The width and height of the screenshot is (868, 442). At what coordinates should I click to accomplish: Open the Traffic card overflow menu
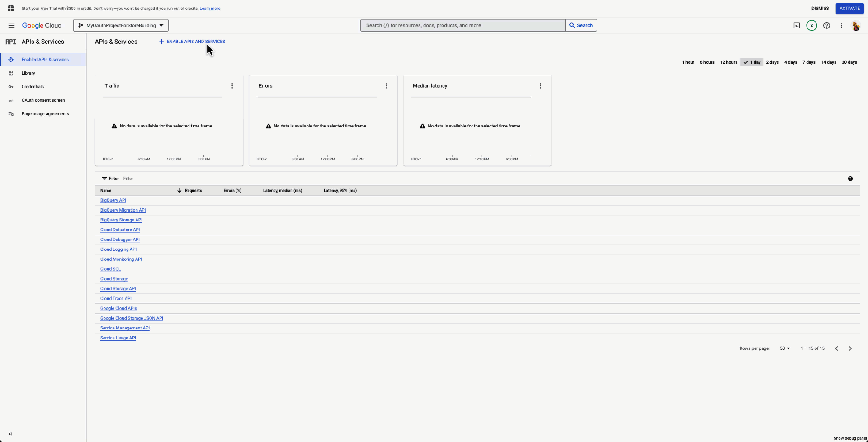[x=232, y=85]
